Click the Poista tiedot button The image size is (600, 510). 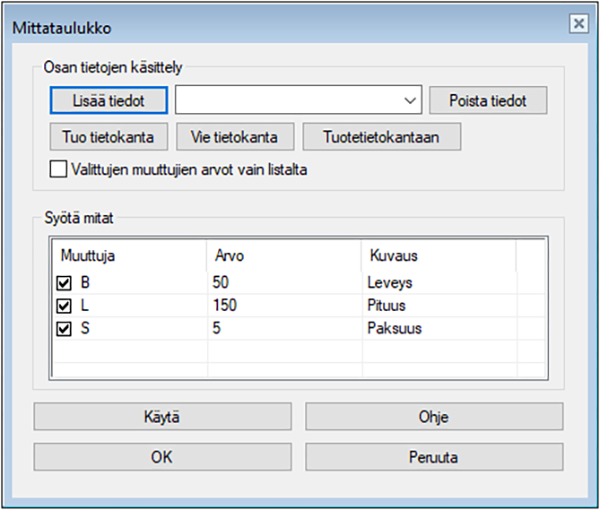tap(488, 101)
